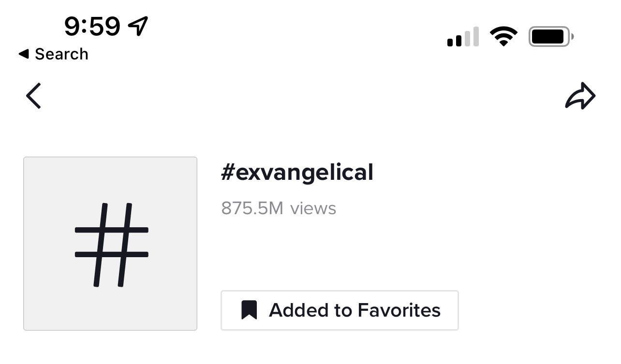Tap the Wi-Fi status icon

point(503,37)
